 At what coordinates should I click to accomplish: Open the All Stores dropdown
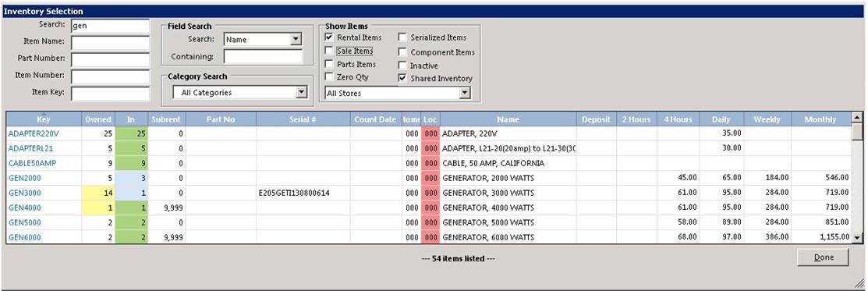[x=465, y=93]
